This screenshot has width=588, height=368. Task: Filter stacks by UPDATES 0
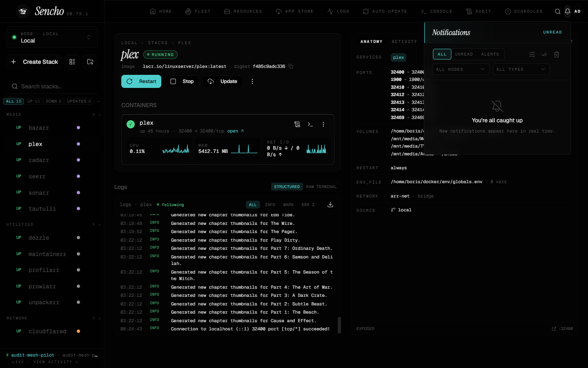point(79,101)
